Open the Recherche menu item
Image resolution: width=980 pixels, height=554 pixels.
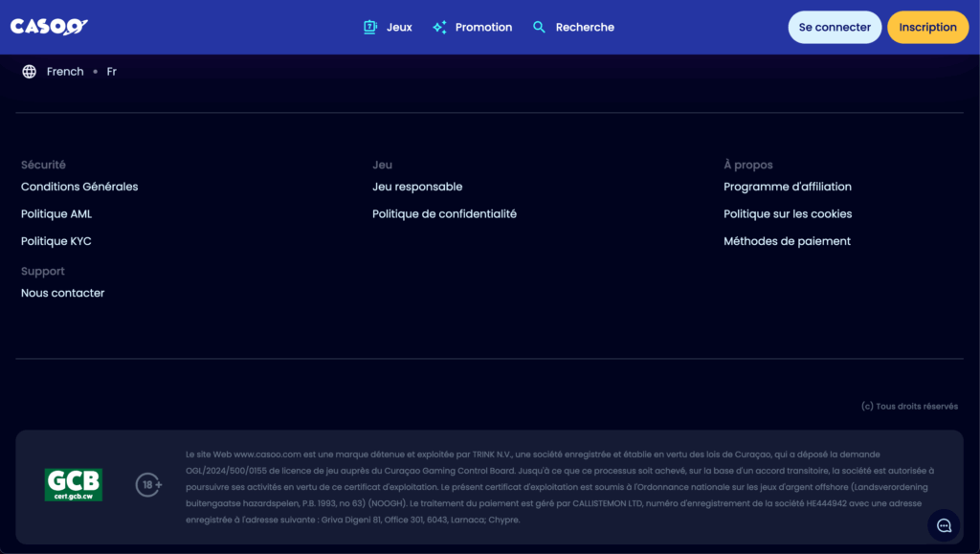pyautogui.click(x=585, y=28)
